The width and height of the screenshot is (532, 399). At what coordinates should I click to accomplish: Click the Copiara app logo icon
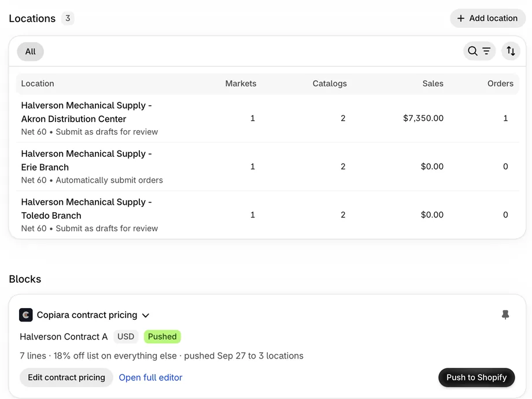click(26, 315)
